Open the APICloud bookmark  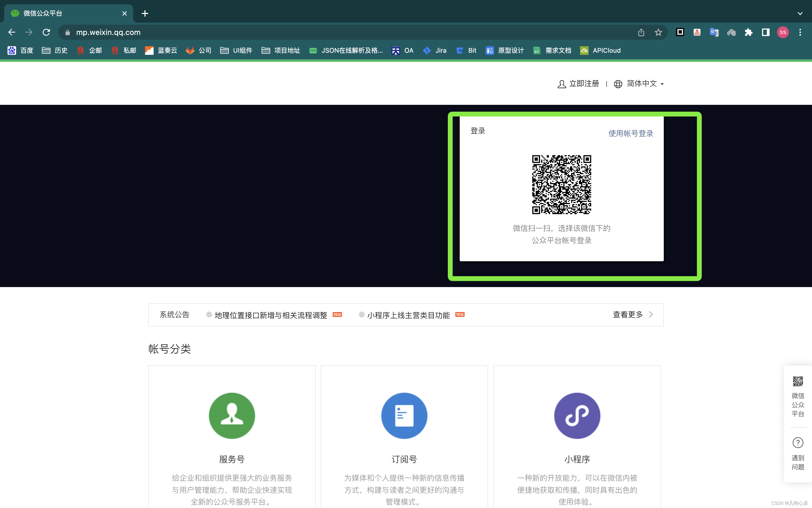click(600, 51)
